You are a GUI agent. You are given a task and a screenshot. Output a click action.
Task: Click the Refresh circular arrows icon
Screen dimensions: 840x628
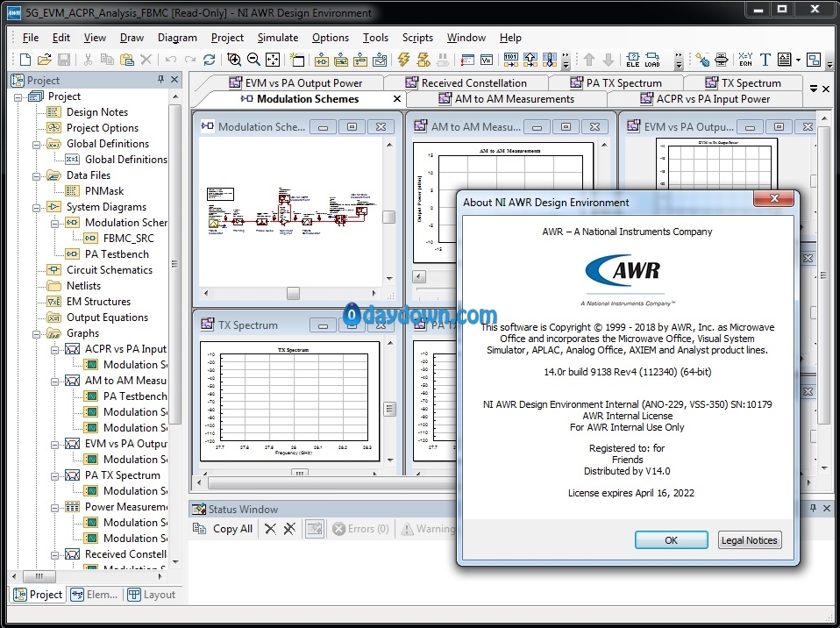209,60
